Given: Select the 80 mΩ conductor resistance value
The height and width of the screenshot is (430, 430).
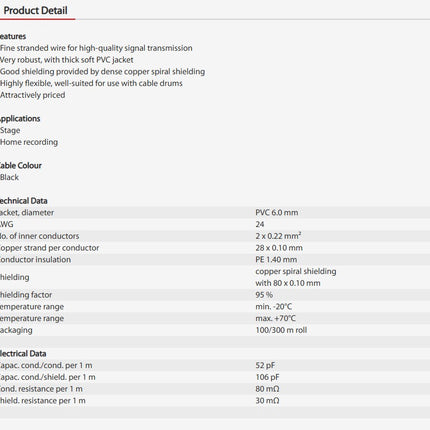Looking at the screenshot, I should [267, 389].
